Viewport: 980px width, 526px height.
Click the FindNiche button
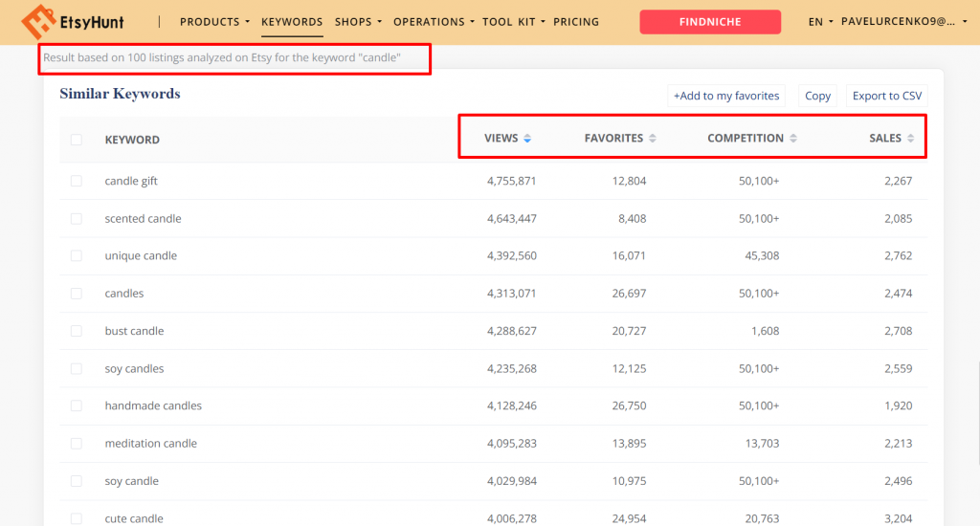point(710,21)
